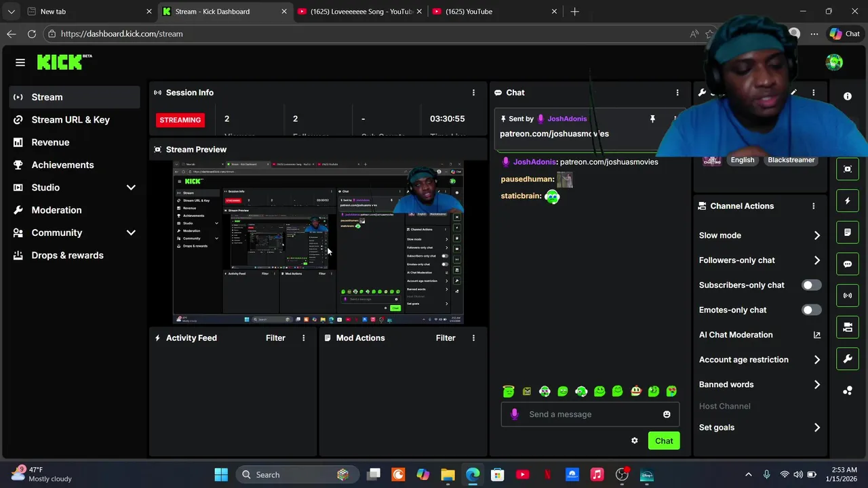Filter the Mod Actions list
868x488 pixels.
[x=446, y=338]
